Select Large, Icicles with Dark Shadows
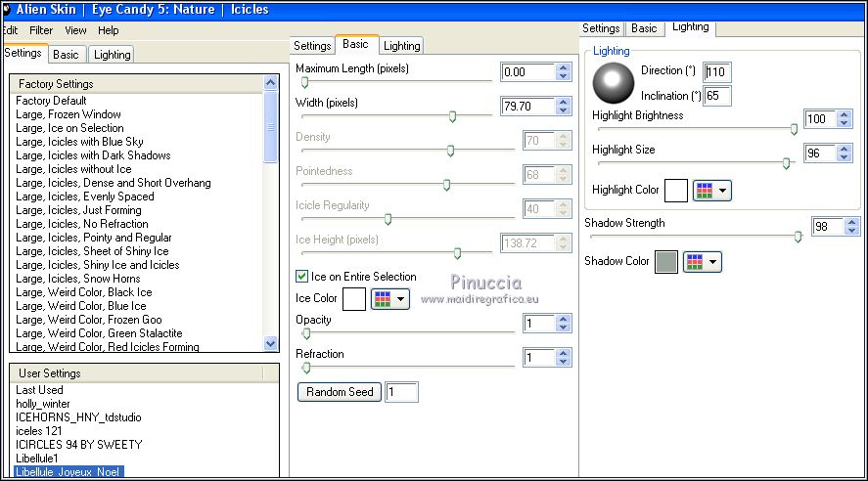 (93, 155)
